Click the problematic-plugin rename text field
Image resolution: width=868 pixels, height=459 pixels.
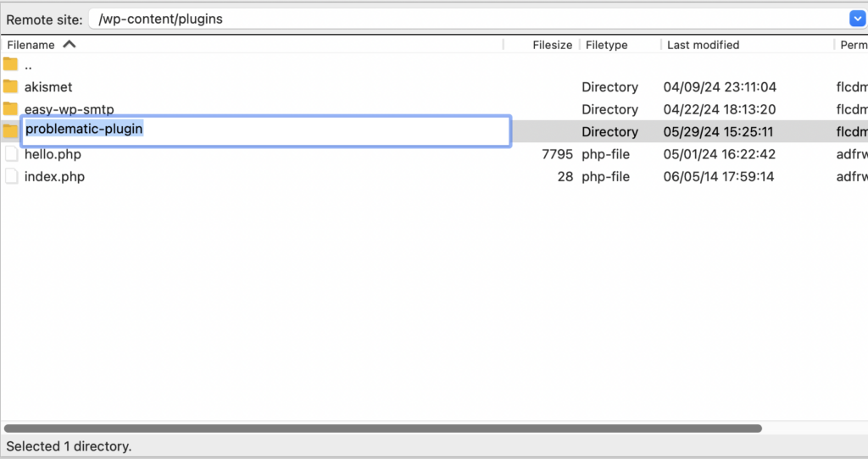[265, 131]
